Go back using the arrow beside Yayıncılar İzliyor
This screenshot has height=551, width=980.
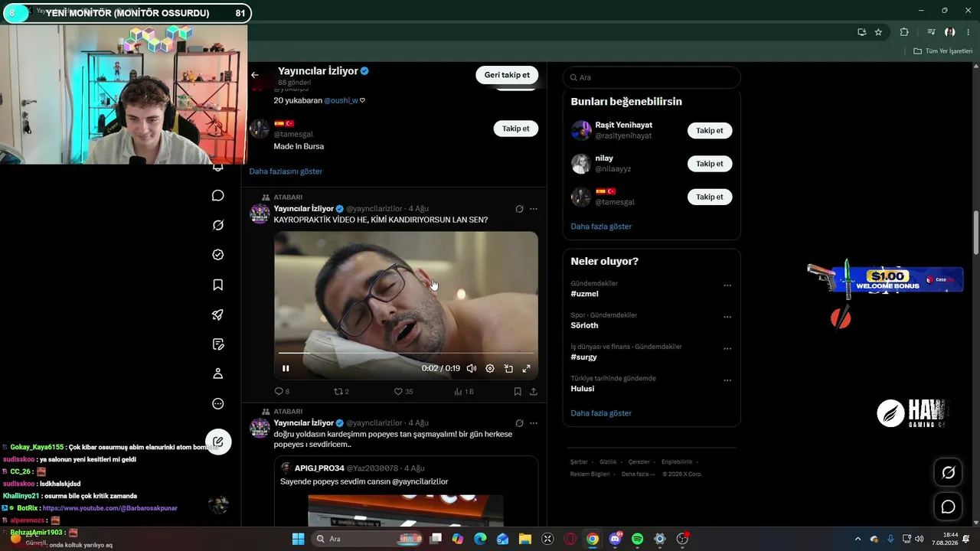[255, 75]
